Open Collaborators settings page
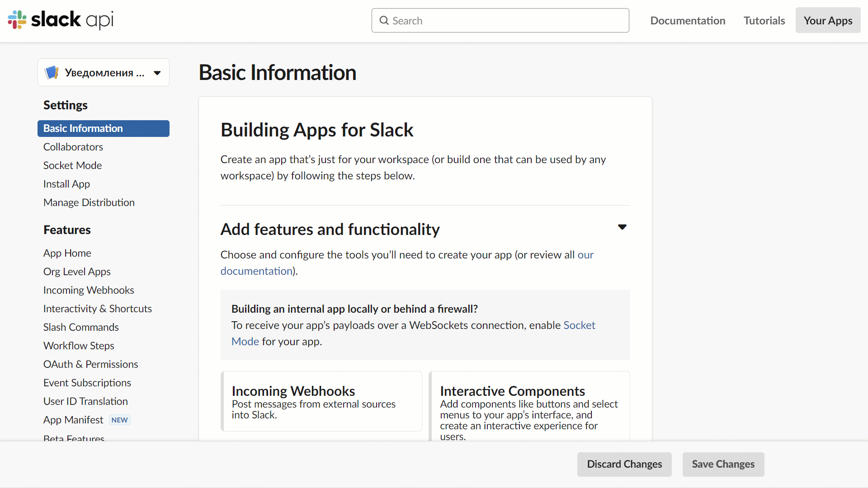Screen dimensions: 868x488 click(x=73, y=147)
